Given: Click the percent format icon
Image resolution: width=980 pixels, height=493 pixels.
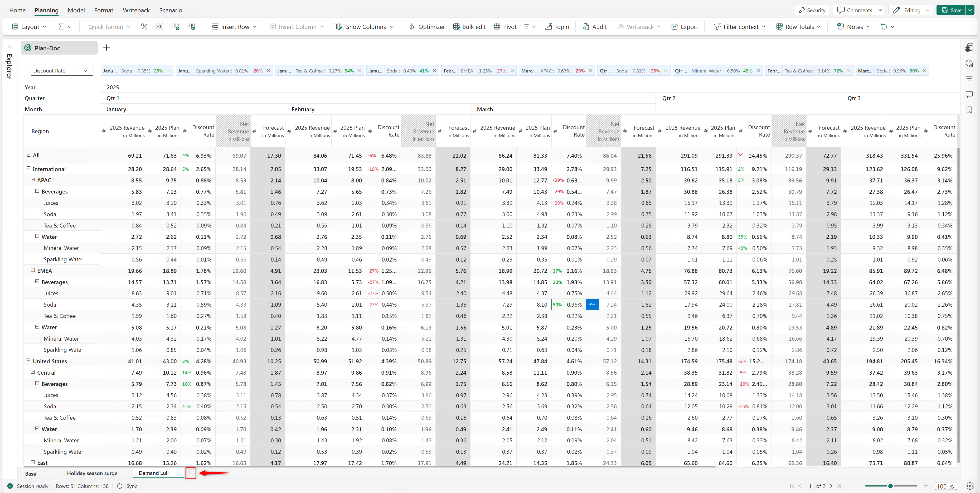Looking at the screenshot, I should click(144, 27).
